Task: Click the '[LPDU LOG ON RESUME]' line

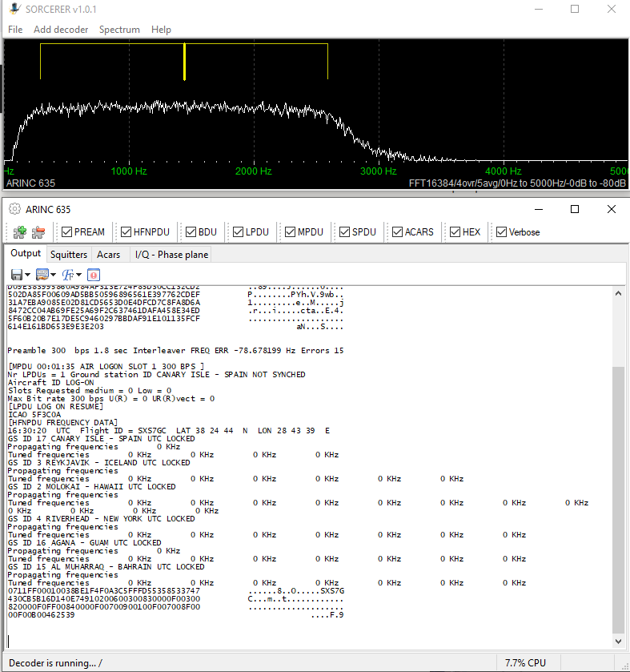Action: (x=56, y=406)
